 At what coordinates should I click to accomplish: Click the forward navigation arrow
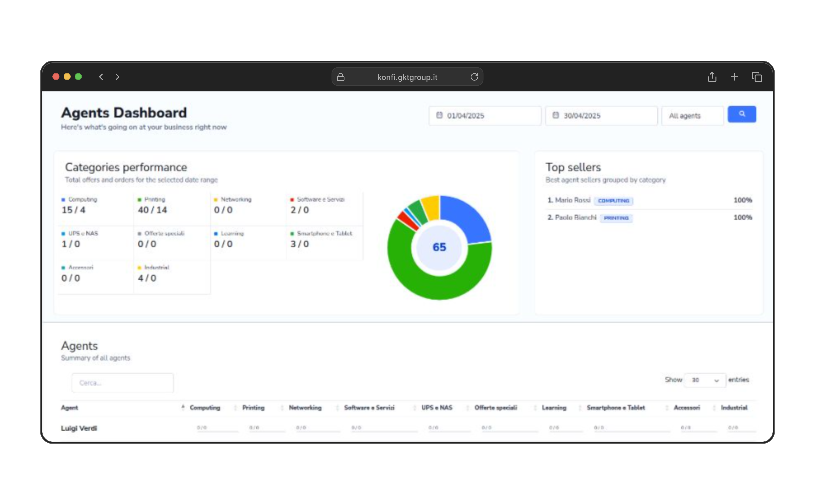click(117, 77)
